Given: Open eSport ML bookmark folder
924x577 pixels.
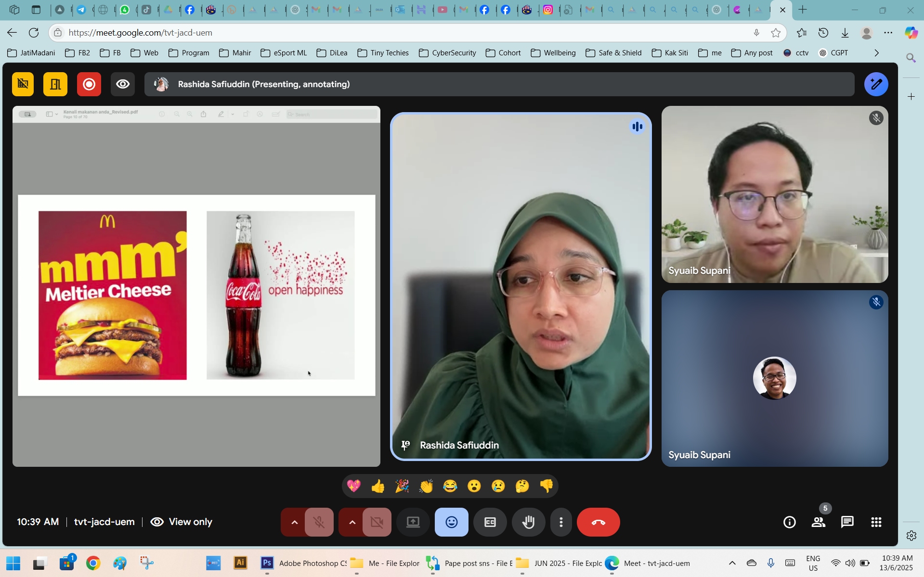Looking at the screenshot, I should pyautogui.click(x=283, y=53).
